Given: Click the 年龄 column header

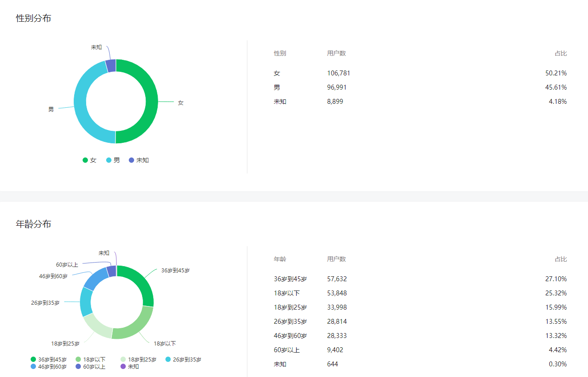Looking at the screenshot, I should 280,259.
